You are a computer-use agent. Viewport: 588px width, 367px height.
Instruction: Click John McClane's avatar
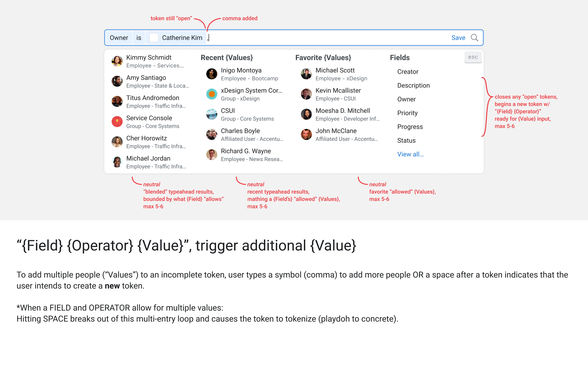(306, 134)
